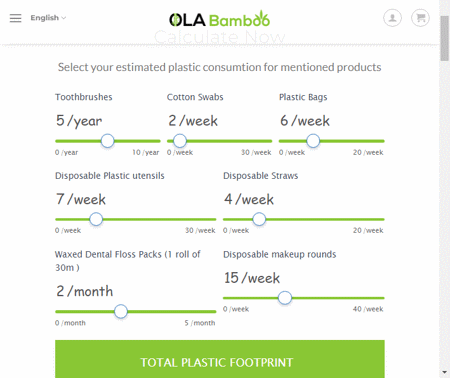
Task: Click the Waxed Dental Floss slider handle
Action: 121,312
